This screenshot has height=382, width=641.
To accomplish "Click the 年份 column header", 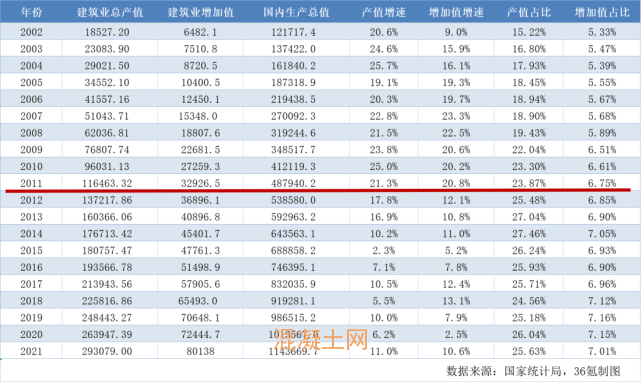I will pyautogui.click(x=31, y=13).
